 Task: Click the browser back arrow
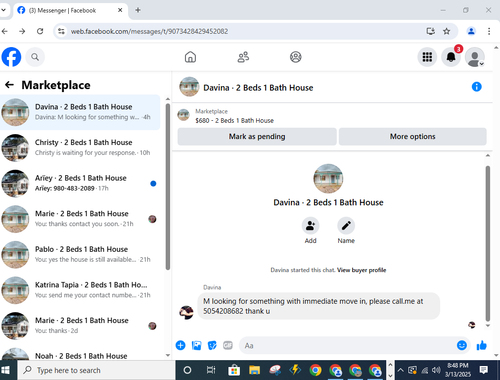point(5,31)
